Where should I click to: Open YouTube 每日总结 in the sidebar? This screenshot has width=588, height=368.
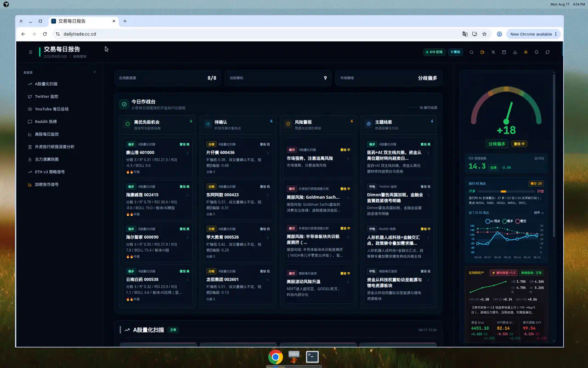point(61,109)
